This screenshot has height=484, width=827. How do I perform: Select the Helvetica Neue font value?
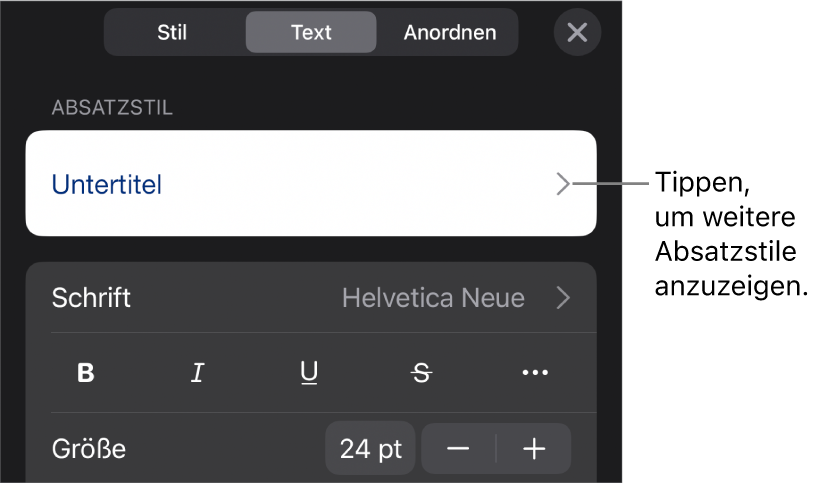tap(433, 297)
